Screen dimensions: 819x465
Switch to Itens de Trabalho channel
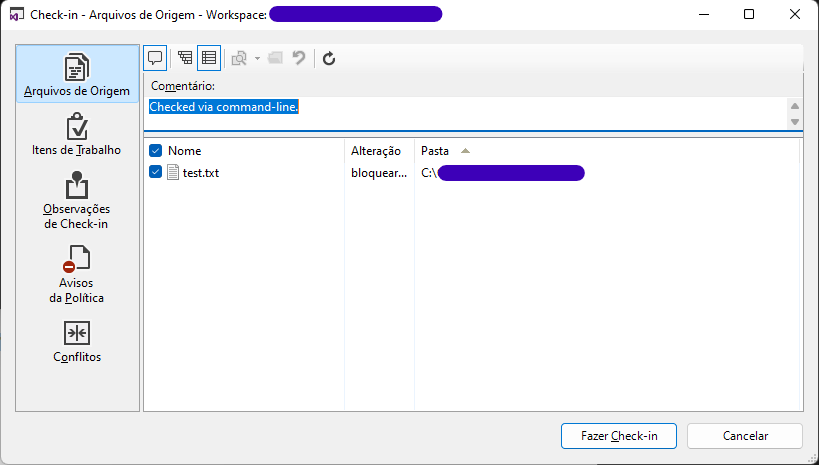(77, 134)
